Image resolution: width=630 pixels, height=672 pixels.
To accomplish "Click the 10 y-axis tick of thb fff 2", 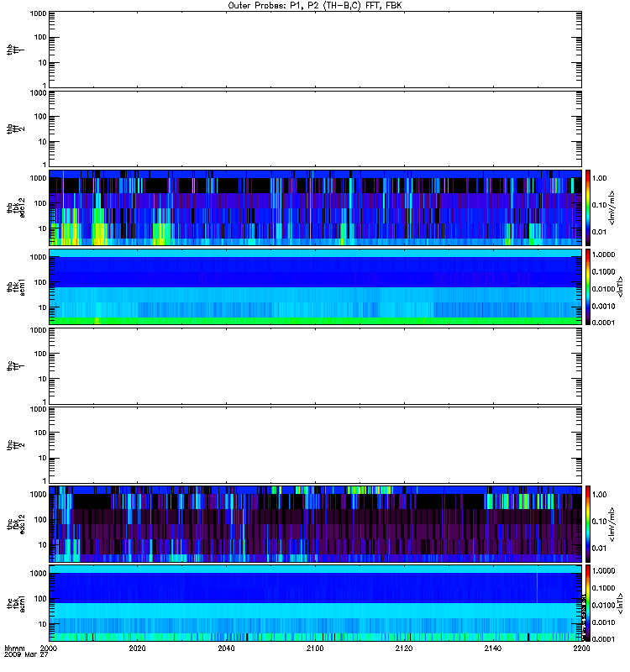I will click(x=43, y=142).
